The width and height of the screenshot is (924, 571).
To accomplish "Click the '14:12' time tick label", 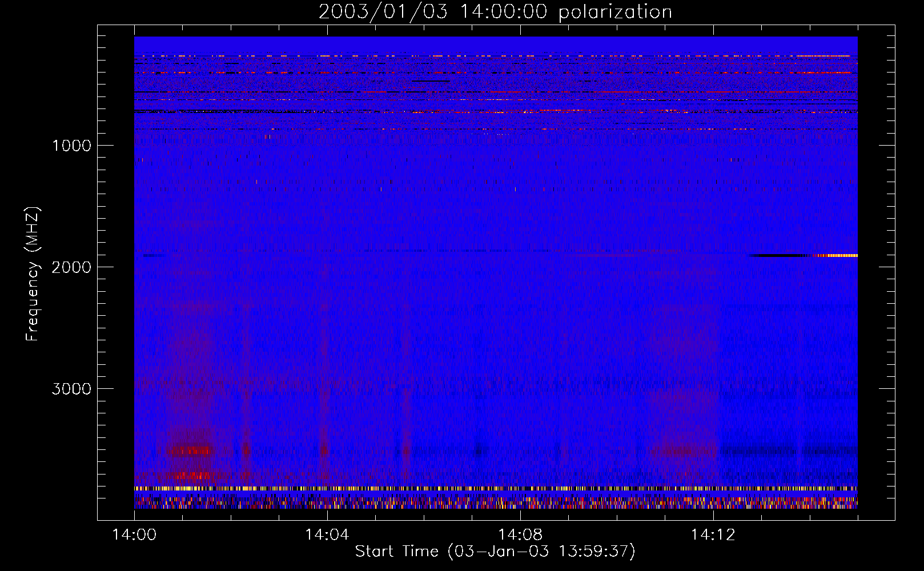I will coord(713,535).
